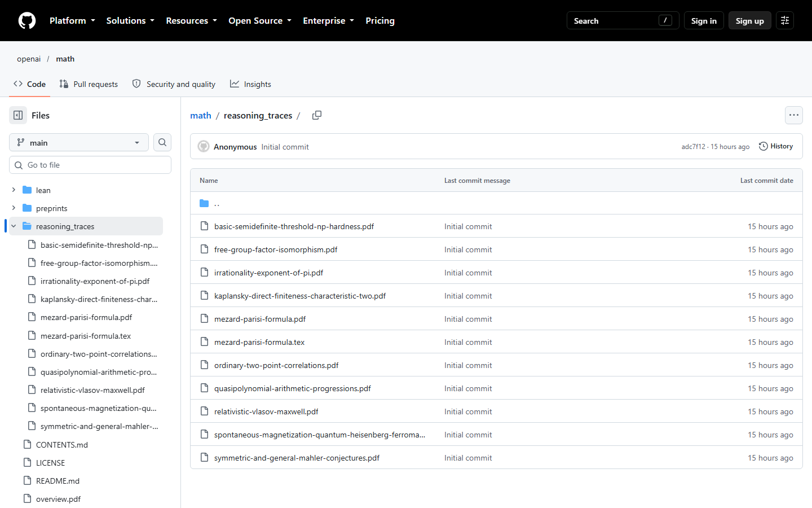Open the appearance settings icon in header
812x508 pixels.
pyautogui.click(x=785, y=20)
